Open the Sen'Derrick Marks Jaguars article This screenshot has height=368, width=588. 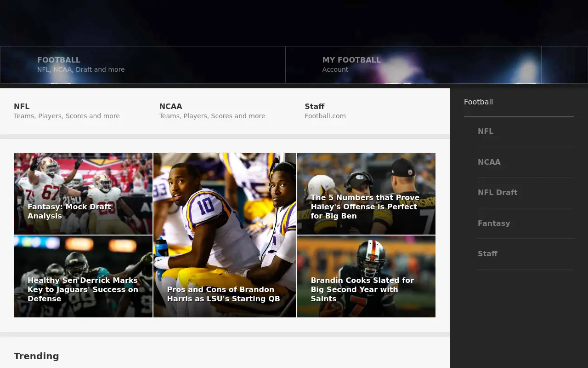[83, 276]
